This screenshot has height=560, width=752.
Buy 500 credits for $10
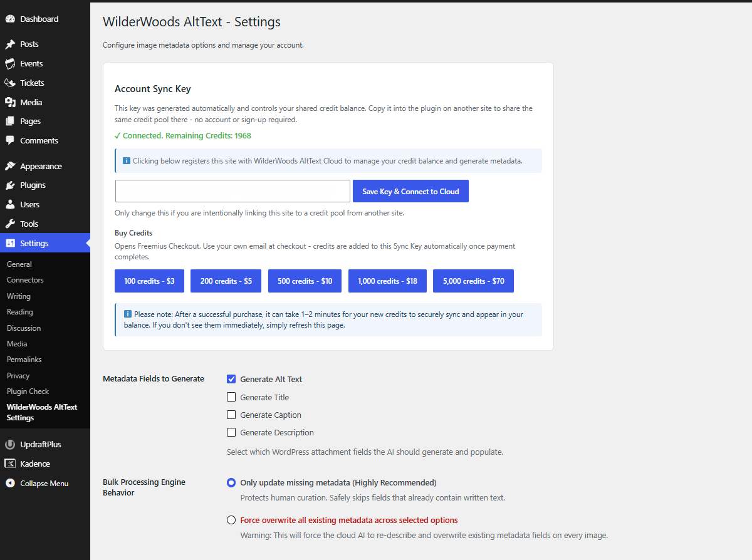[305, 281]
